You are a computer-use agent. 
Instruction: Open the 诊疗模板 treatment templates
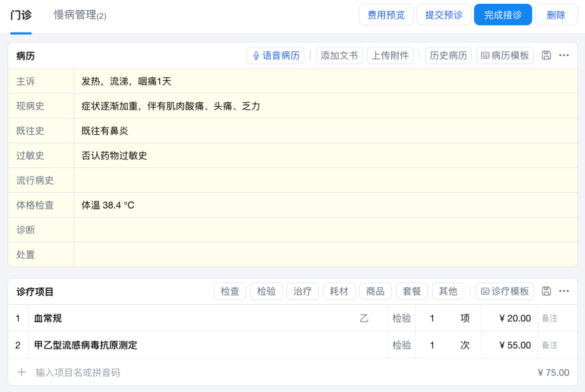504,291
